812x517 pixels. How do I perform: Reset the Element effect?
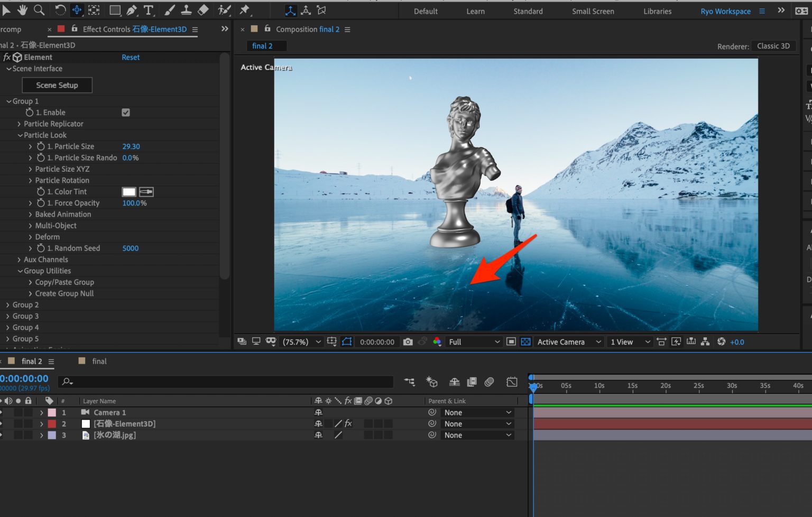point(131,57)
